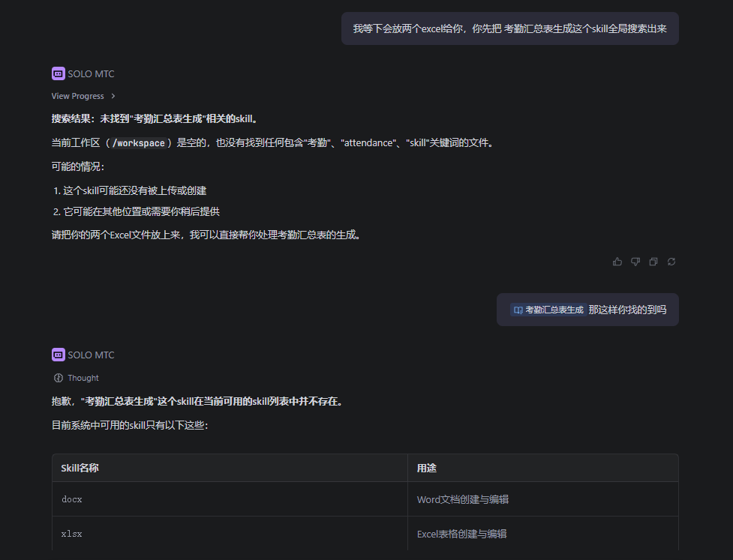Click the sentence about 当前工作区 being empty

pyautogui.click(x=273, y=143)
